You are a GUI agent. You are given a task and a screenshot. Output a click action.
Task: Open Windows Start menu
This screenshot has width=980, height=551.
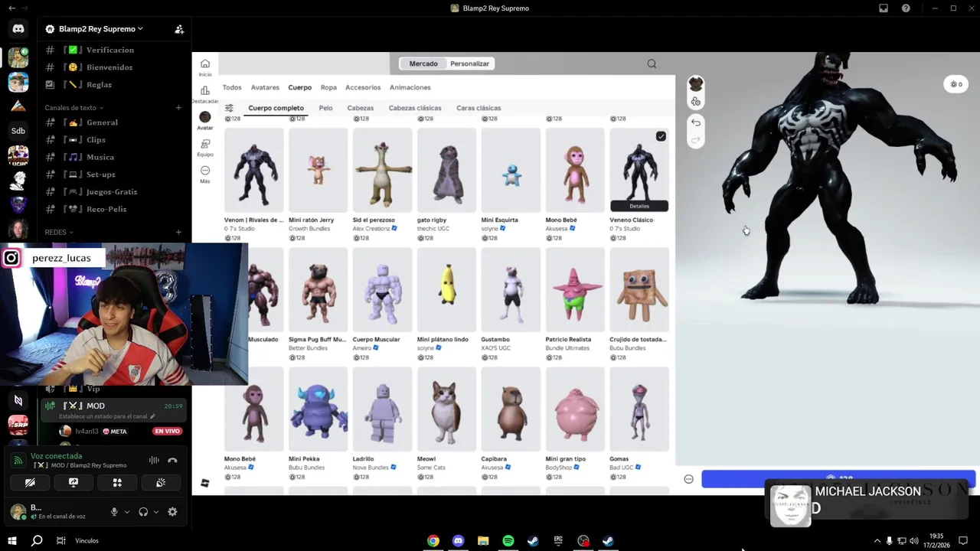[x=12, y=541]
